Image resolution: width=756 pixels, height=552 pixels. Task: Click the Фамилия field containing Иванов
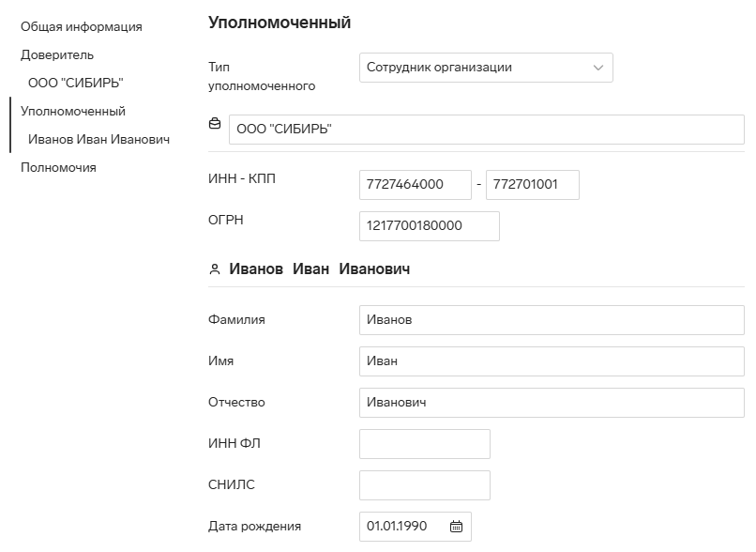pyautogui.click(x=552, y=320)
